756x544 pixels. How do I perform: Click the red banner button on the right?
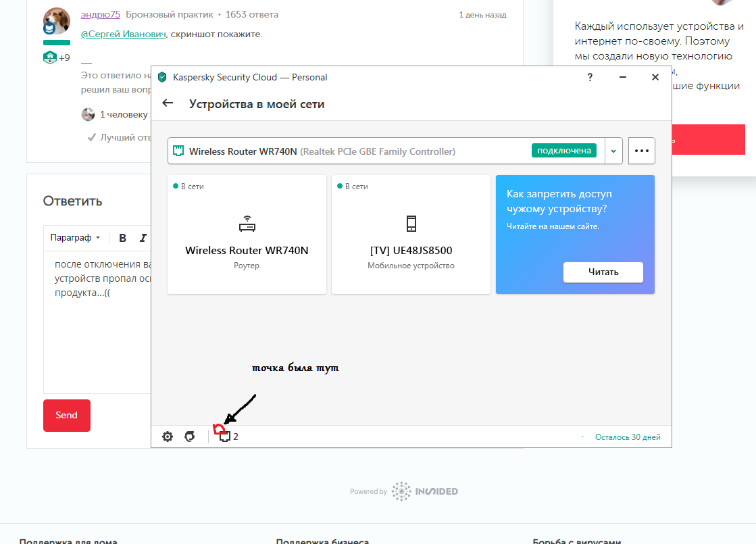[709, 139]
